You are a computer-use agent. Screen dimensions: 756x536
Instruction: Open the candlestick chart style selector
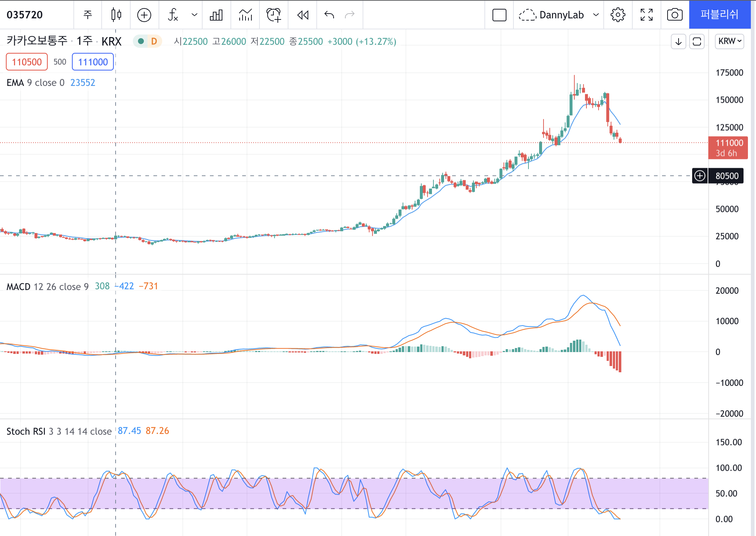[x=116, y=15]
